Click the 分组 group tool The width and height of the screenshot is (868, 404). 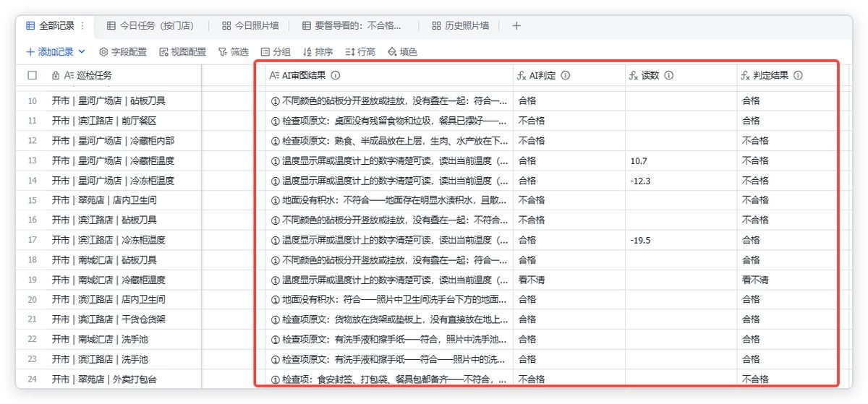coord(276,52)
